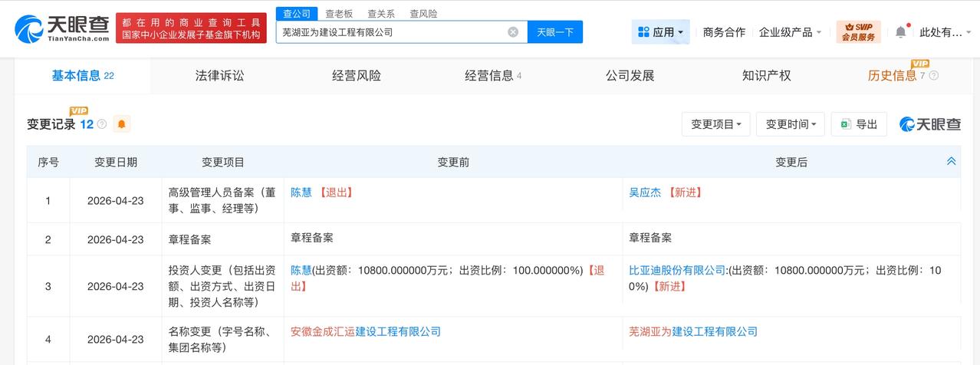980x365 pixels.
Task: Open the 商务合作 link
Action: coord(724,32)
